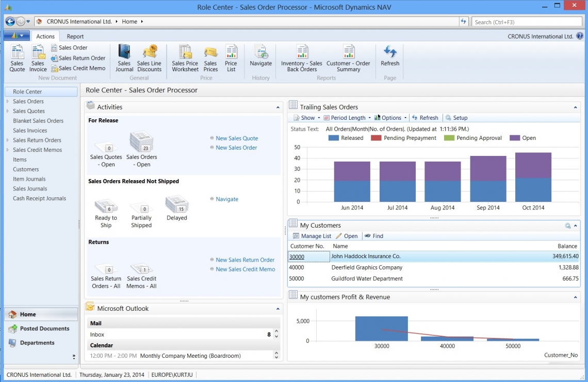Click New Sales Credit Memo link
Image resolution: width=588 pixels, height=382 pixels.
point(245,269)
